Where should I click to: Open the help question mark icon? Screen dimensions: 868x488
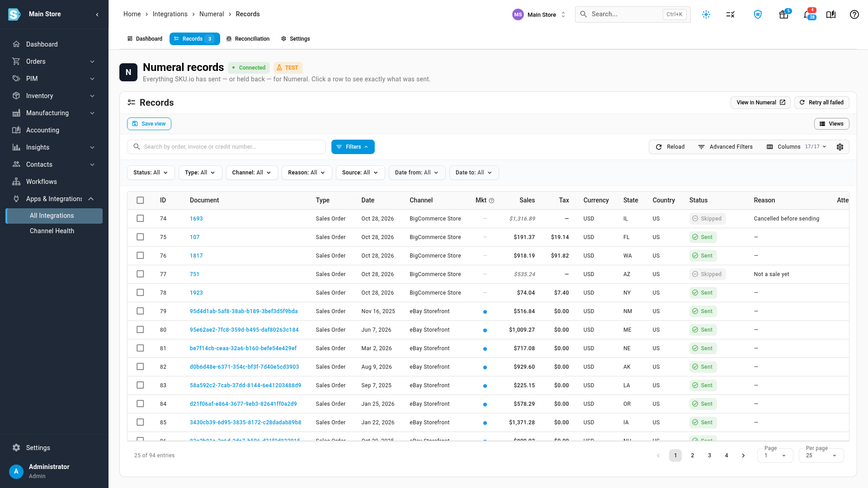tap(854, 14)
